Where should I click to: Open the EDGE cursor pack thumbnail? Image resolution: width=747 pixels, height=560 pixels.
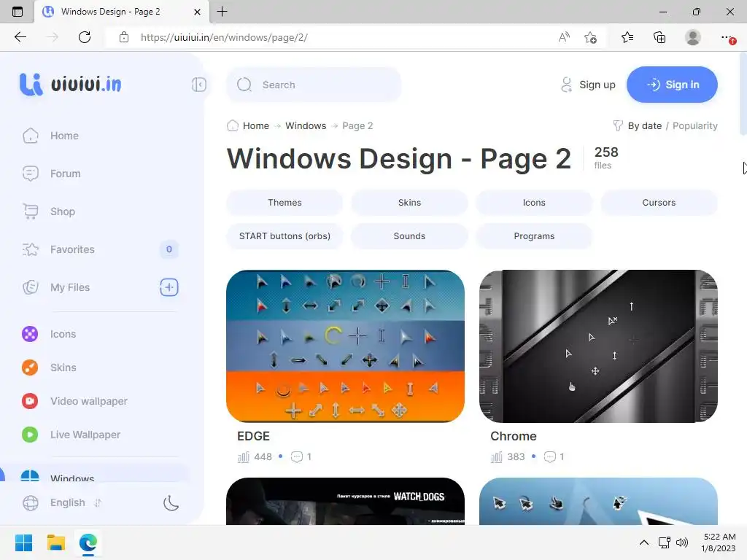point(345,346)
